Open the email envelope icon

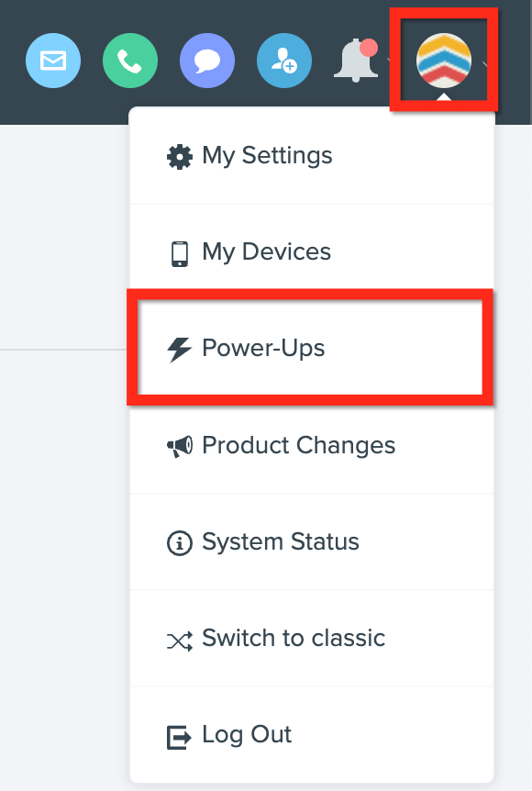[53, 61]
